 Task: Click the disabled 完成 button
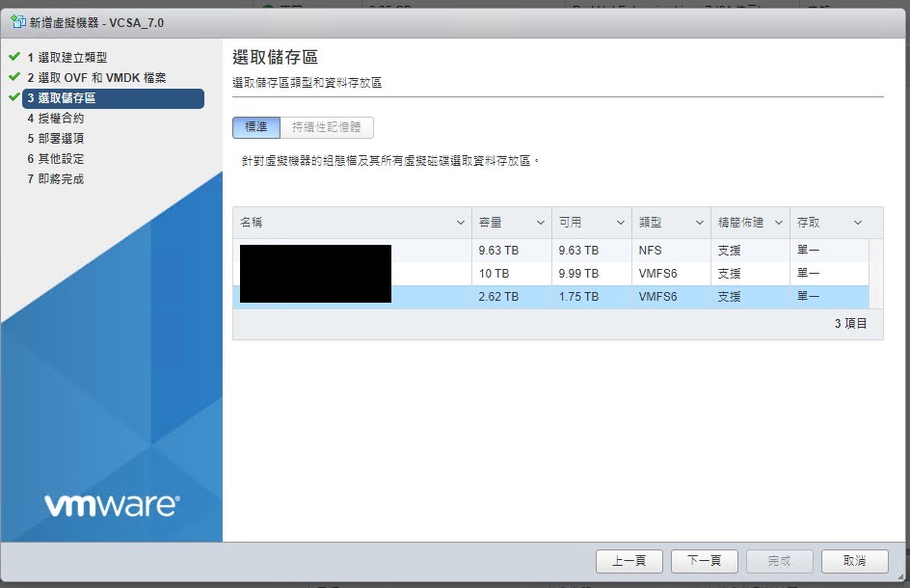coord(780,561)
